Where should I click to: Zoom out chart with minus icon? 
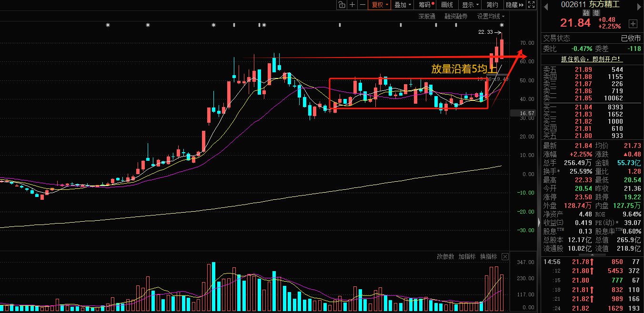click(x=362, y=5)
